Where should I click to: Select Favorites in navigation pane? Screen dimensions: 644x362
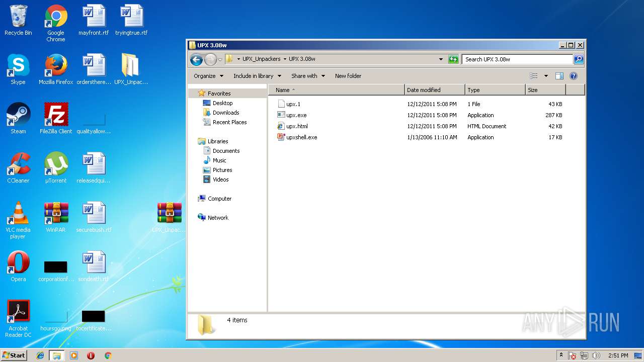(x=219, y=94)
